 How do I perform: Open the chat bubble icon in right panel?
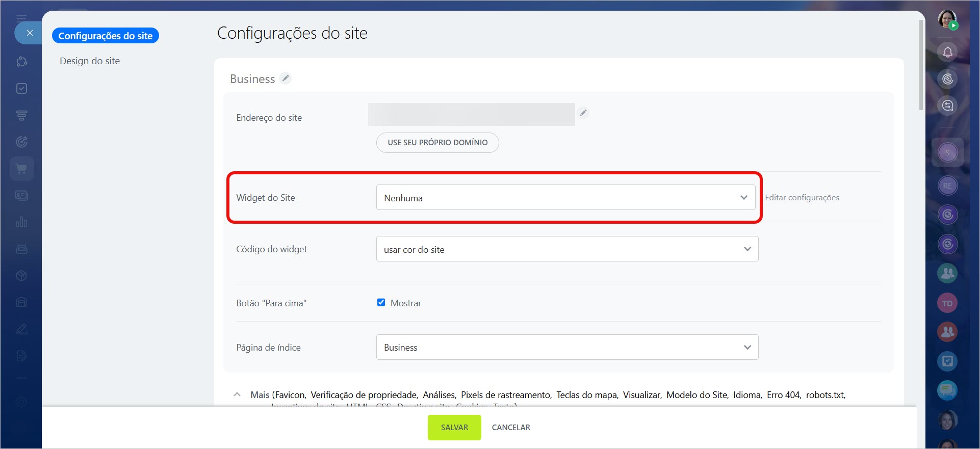(x=947, y=390)
